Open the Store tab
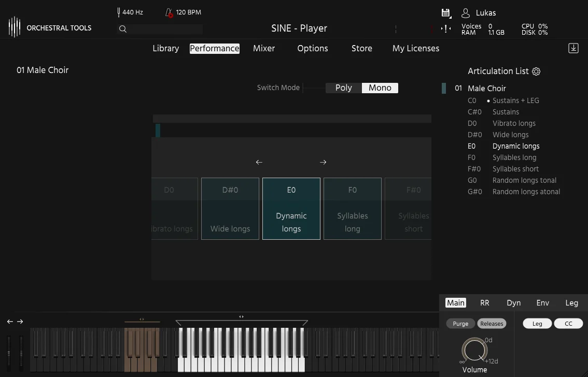The width and height of the screenshot is (588, 377). tap(362, 49)
